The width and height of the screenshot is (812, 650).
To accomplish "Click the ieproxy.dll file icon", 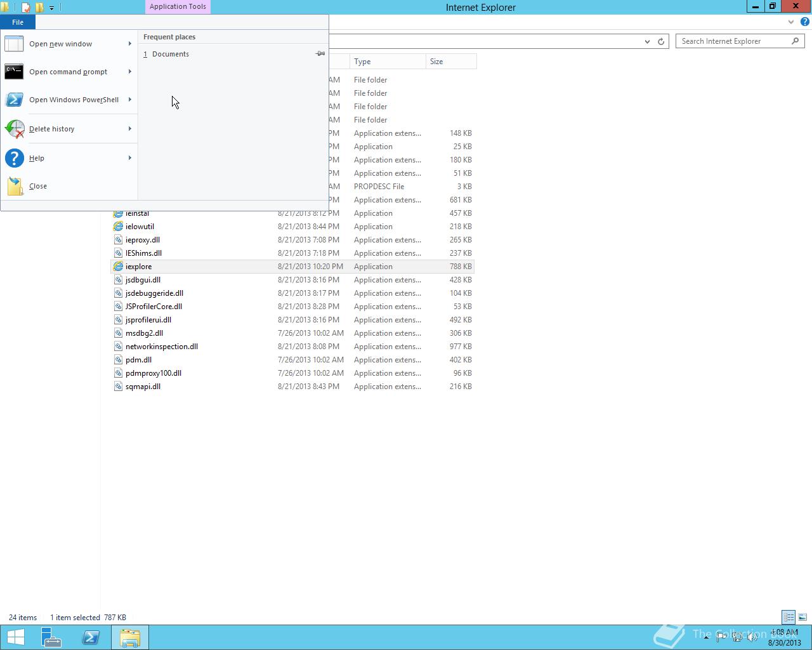I will 118,240.
